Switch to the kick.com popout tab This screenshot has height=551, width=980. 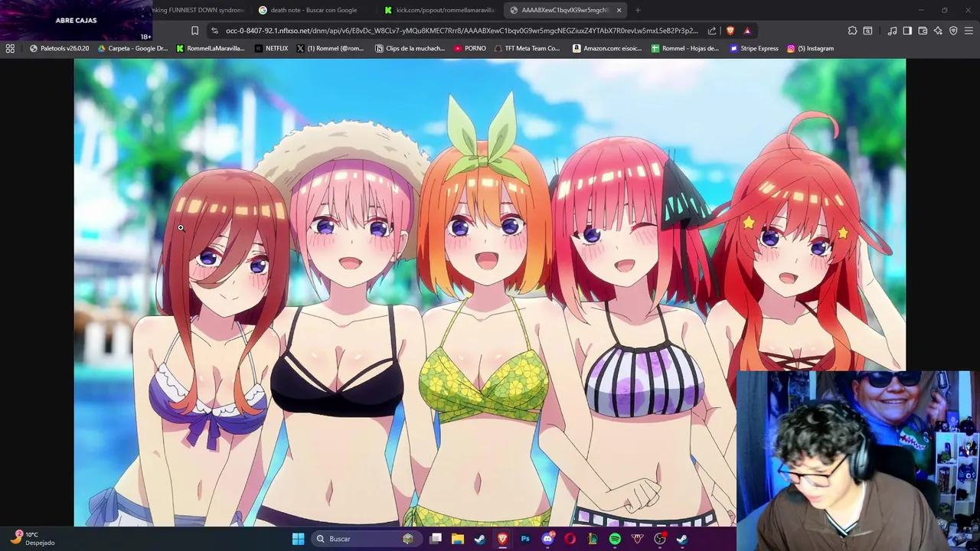439,10
